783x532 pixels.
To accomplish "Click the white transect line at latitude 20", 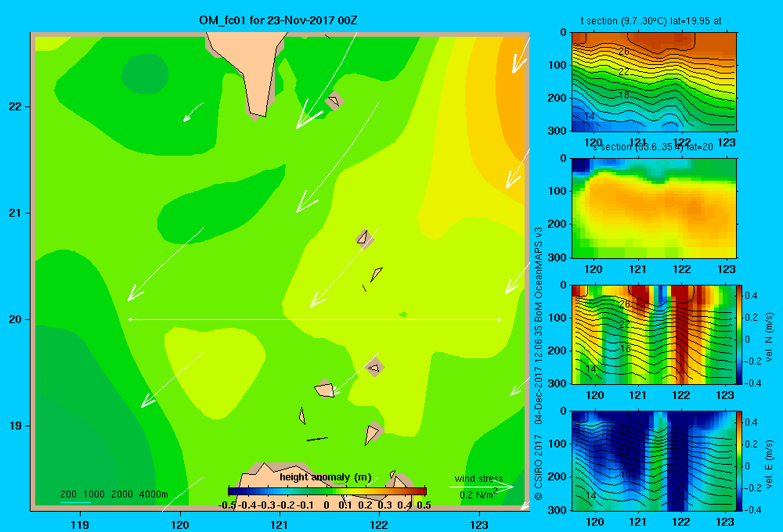I will [x=315, y=319].
